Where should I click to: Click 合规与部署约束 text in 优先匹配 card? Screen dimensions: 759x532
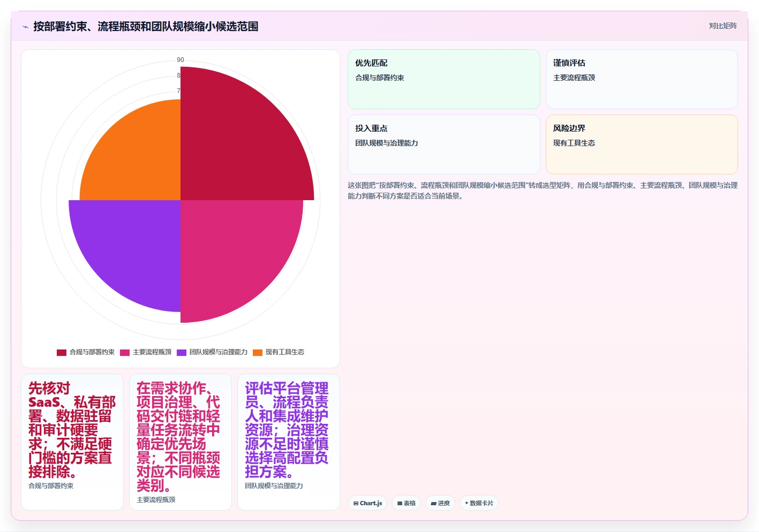tap(380, 78)
